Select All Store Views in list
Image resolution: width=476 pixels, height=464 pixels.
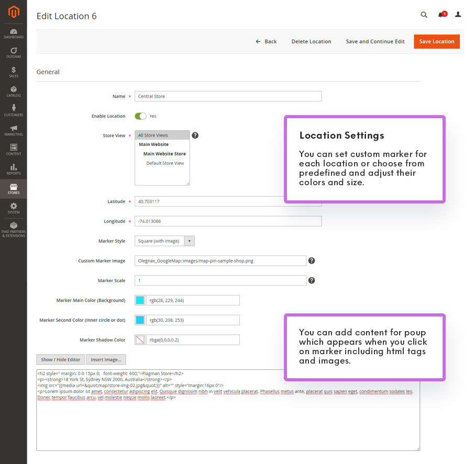[x=162, y=135]
